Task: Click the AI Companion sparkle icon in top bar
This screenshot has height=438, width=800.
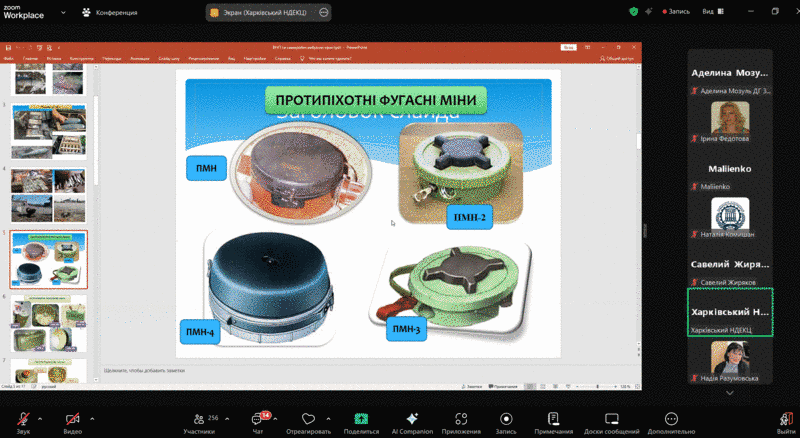Action: tap(648, 11)
